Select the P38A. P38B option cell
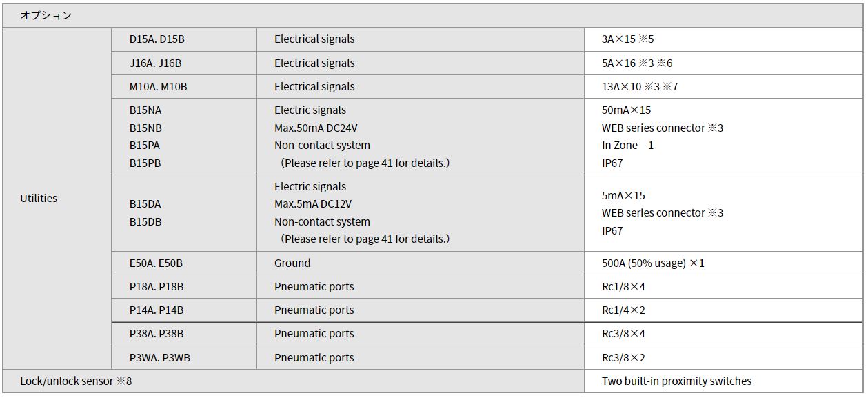This screenshot has height=398, width=868. point(184,334)
